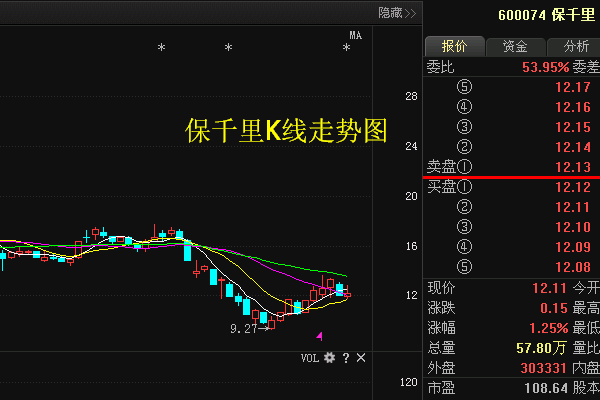This screenshot has height=400, width=600.
Task: Select buy level 5 price 12.08
Action: tap(573, 267)
